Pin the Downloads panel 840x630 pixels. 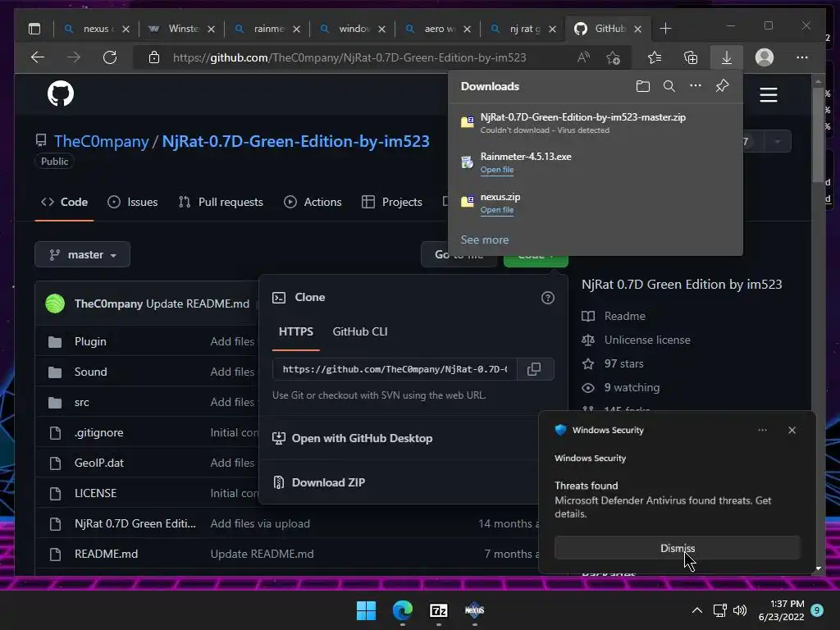tap(722, 85)
